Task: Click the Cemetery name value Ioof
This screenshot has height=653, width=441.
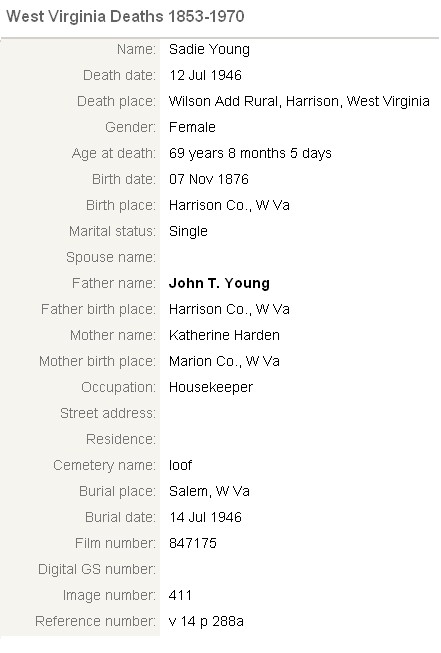Action: click(180, 465)
